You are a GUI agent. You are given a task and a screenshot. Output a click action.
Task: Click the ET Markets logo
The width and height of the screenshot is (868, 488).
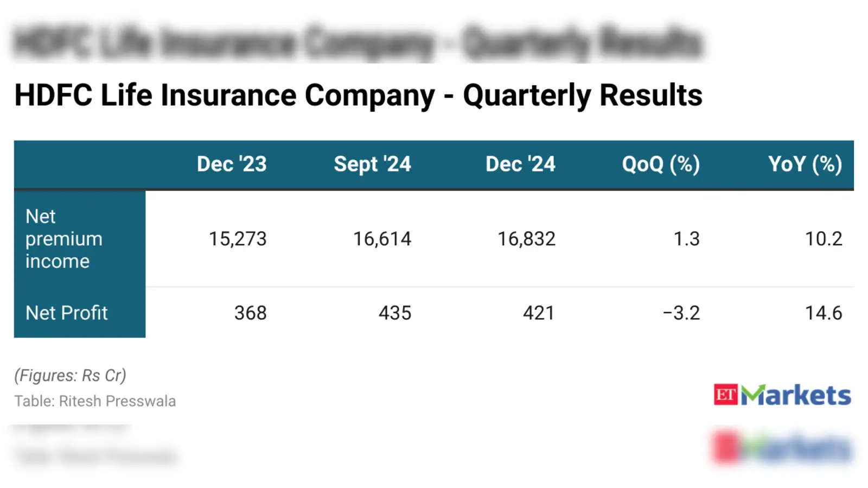782,395
